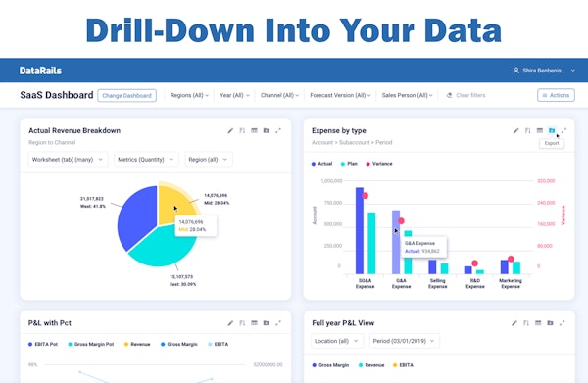Open the Forecast Version (All) filter
The width and height of the screenshot is (588, 383).
point(340,96)
